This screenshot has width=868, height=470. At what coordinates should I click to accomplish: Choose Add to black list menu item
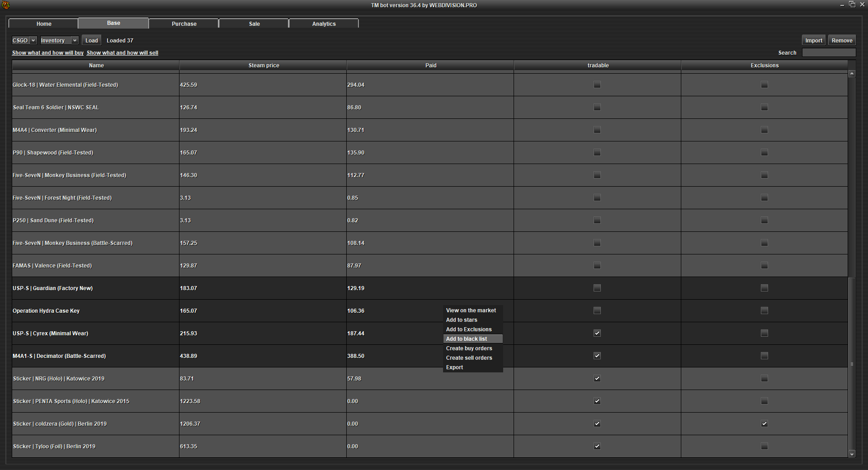(x=467, y=339)
